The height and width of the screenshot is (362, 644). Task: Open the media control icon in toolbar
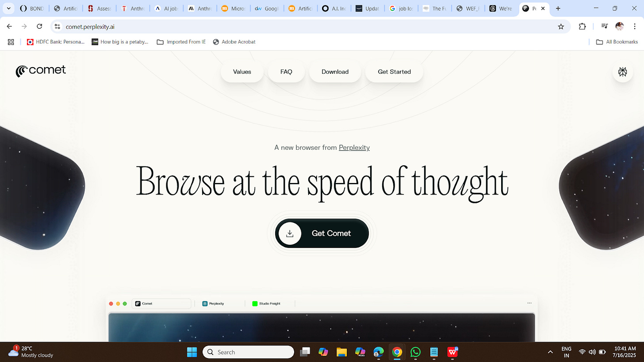(x=605, y=27)
